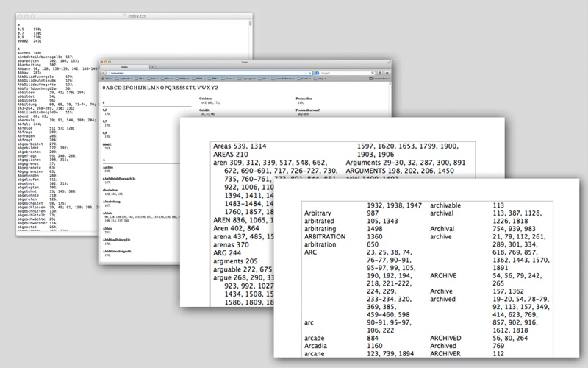Click the 'ARCHIVER' entry in the front table
The width and height of the screenshot is (588, 368).
[x=445, y=354]
